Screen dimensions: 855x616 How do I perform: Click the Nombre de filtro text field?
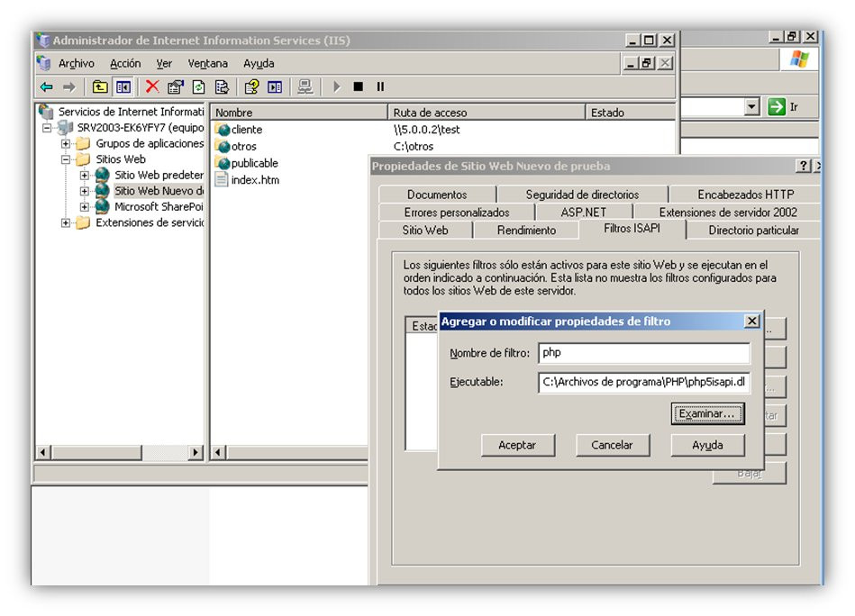[644, 353]
